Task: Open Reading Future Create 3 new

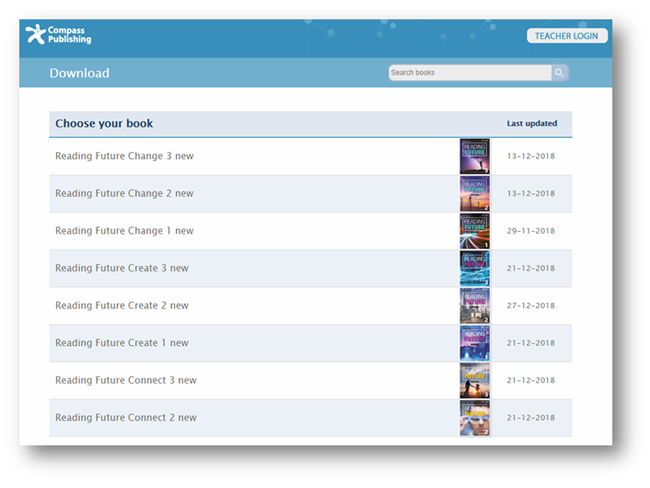Action: pyautogui.click(x=122, y=268)
